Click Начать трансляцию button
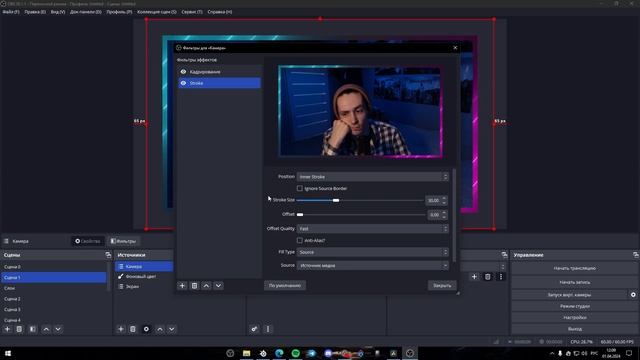Image resolution: width=640 pixels, height=360 pixels. [574, 268]
